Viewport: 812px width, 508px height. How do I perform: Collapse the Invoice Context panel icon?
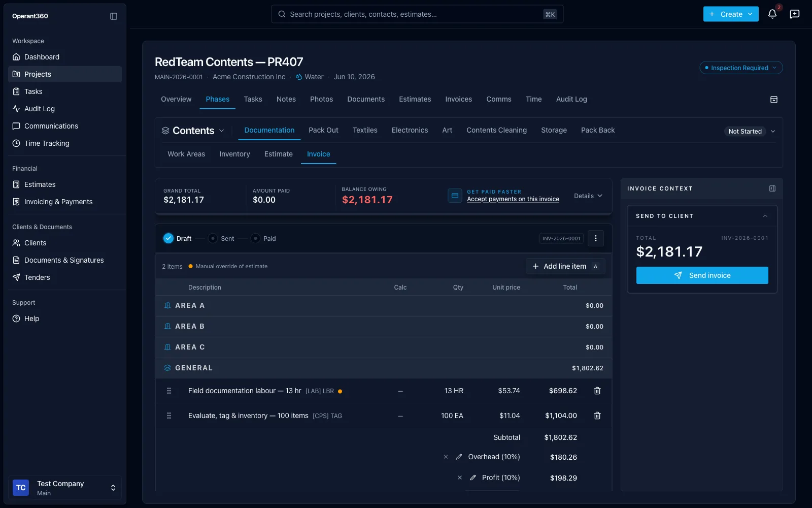(x=772, y=188)
